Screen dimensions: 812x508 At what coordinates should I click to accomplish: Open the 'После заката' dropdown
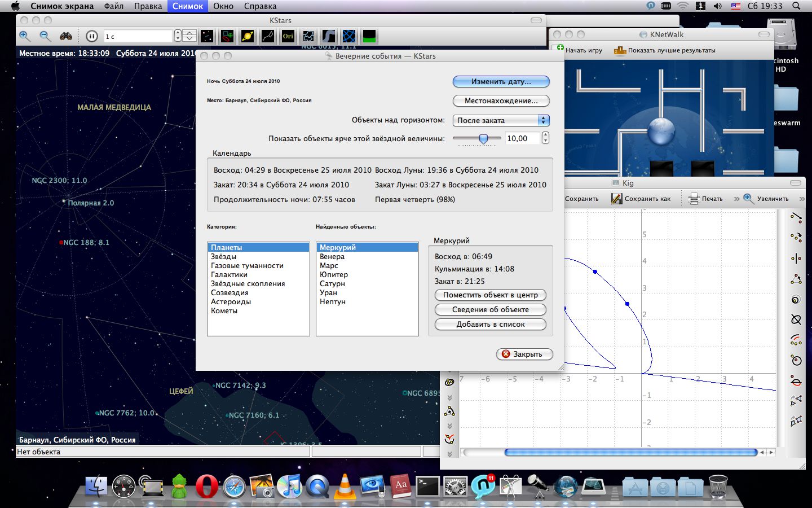point(501,120)
